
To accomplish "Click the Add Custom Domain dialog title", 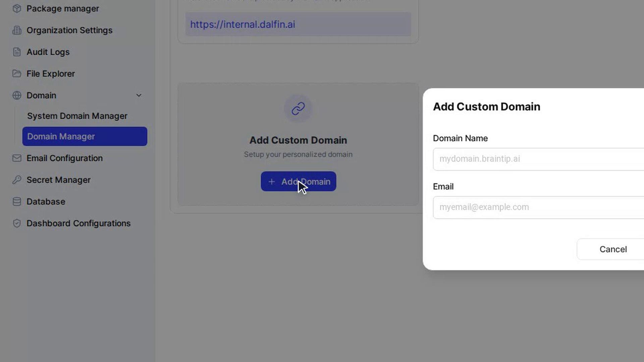I will pos(486,107).
